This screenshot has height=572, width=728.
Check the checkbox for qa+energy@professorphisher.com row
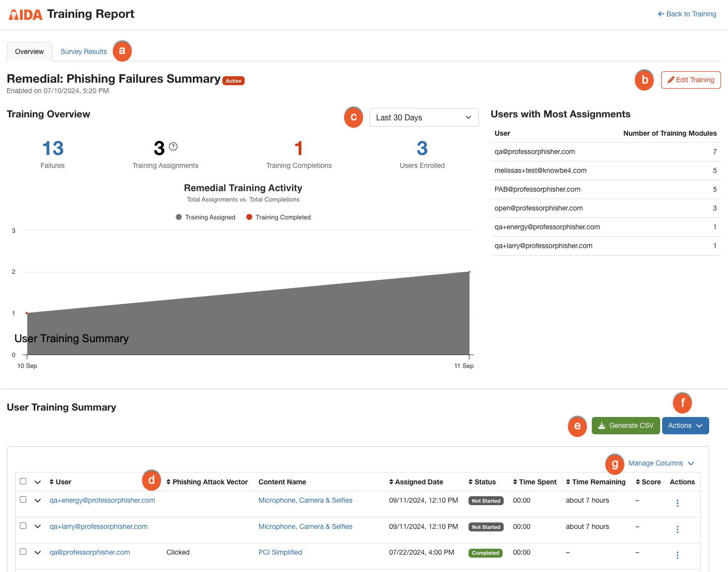23,500
